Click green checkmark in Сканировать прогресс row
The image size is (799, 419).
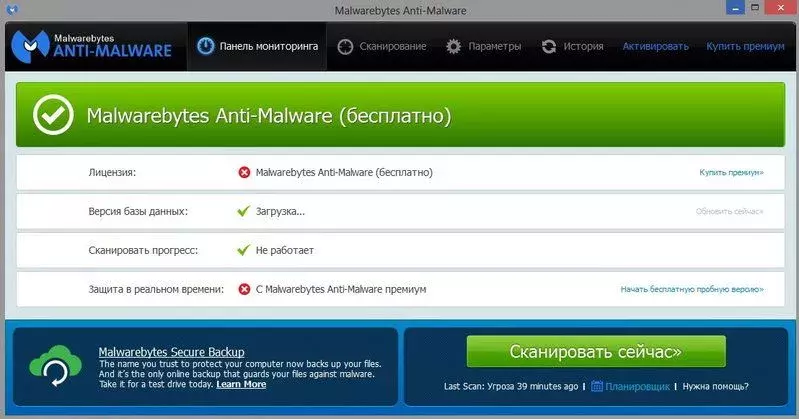click(x=244, y=250)
